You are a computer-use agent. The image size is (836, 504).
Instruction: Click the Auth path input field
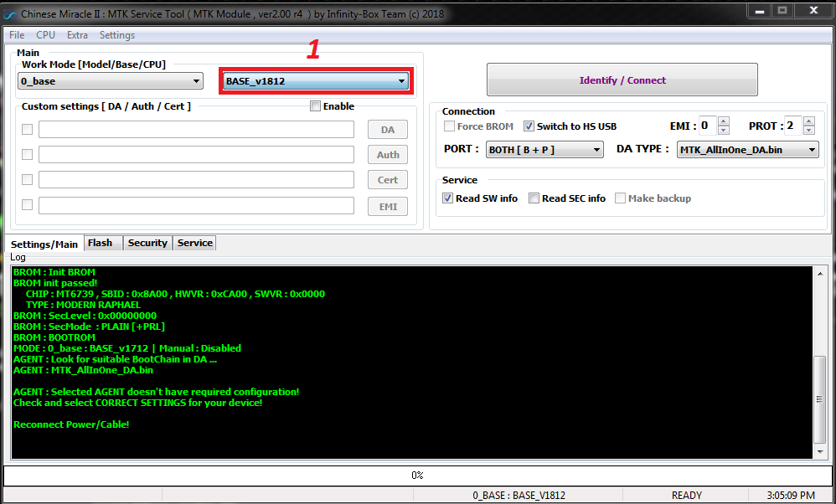pyautogui.click(x=196, y=155)
